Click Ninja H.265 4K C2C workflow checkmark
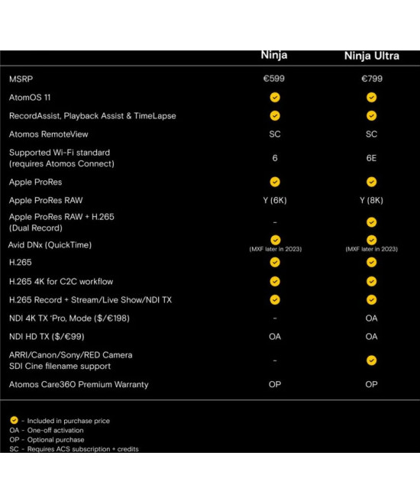Screen dimensions: 420x504 (x=275, y=282)
